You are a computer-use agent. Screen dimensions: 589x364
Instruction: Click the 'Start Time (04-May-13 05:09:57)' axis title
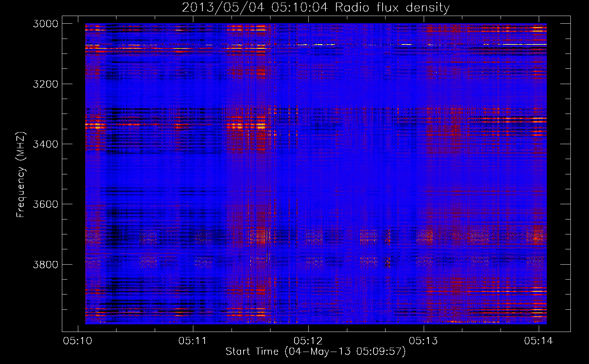coord(316,352)
